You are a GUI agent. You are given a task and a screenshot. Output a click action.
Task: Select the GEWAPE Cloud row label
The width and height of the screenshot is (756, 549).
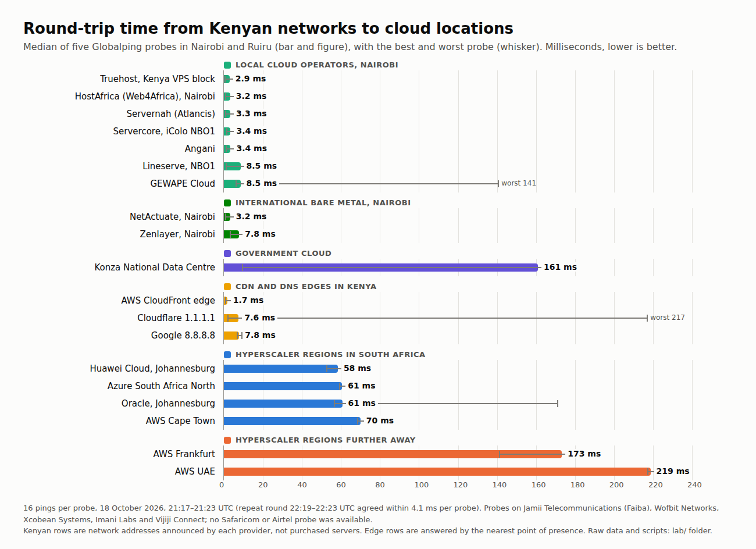183,184
